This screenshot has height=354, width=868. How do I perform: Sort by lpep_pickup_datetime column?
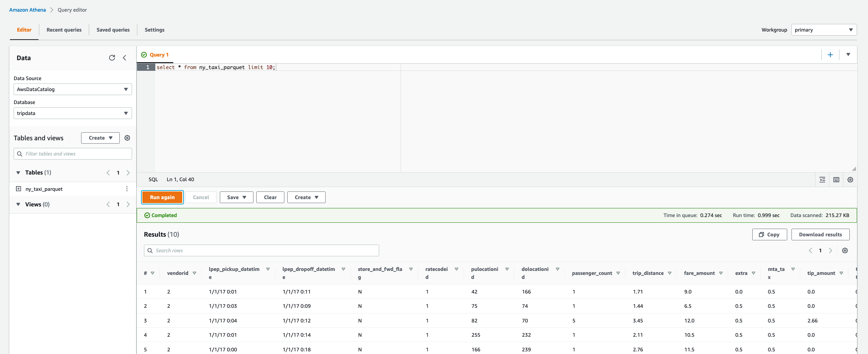pyautogui.click(x=268, y=269)
